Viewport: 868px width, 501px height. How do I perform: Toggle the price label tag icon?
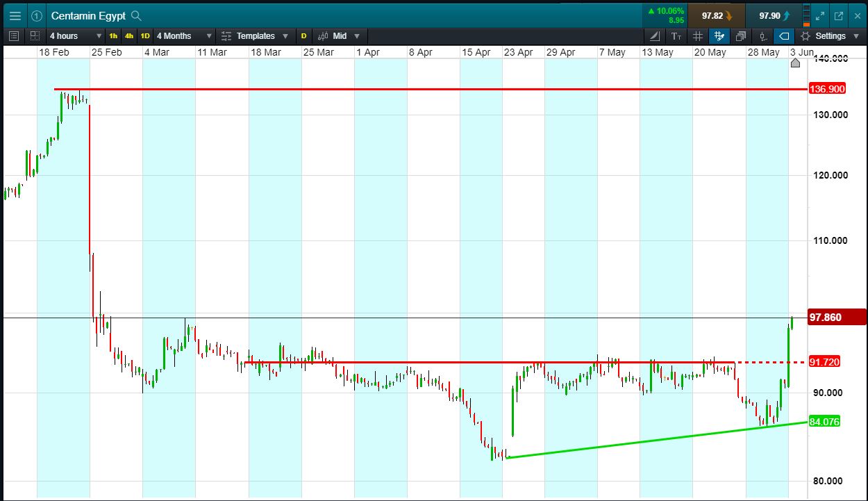[x=784, y=35]
